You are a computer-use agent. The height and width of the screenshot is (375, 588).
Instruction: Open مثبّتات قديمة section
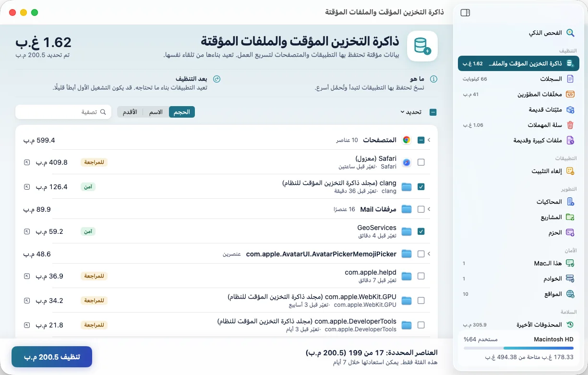(518, 109)
